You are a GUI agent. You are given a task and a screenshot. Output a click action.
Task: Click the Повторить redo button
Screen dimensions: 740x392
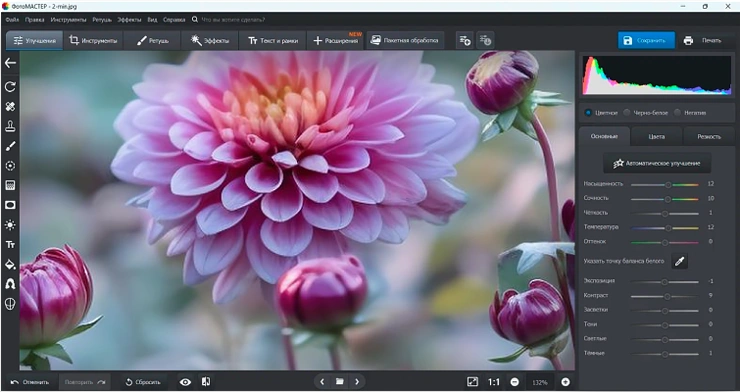85,382
